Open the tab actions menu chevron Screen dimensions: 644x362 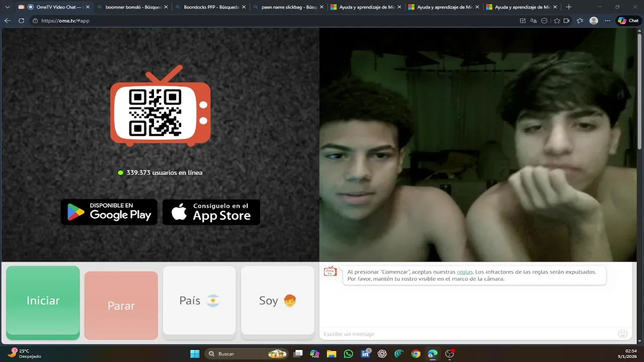(7, 7)
